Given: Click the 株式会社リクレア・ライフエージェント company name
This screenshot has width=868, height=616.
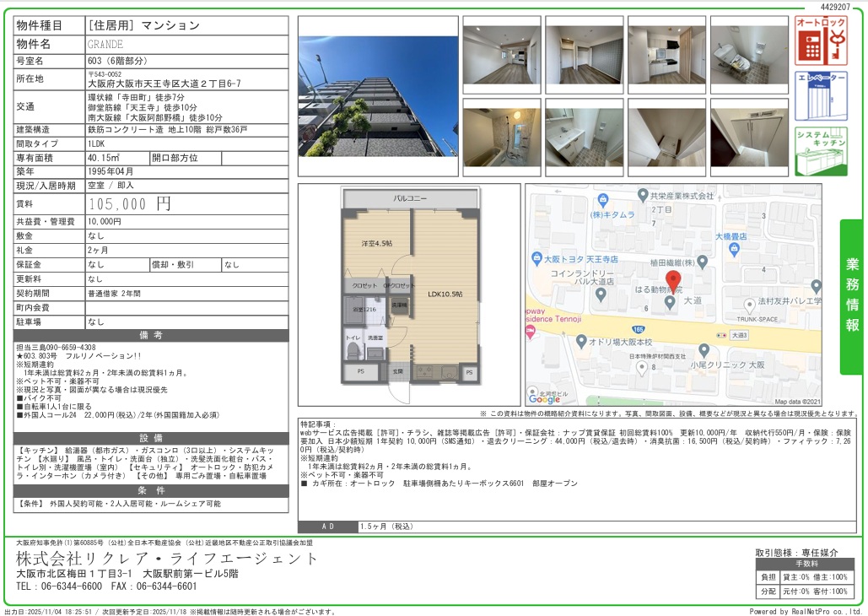Looking at the screenshot, I should [167, 559].
